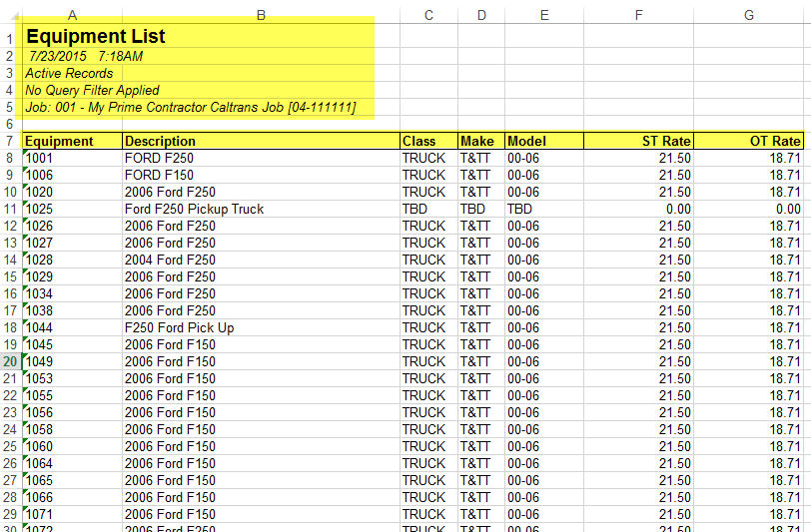Select column D header

(x=481, y=15)
